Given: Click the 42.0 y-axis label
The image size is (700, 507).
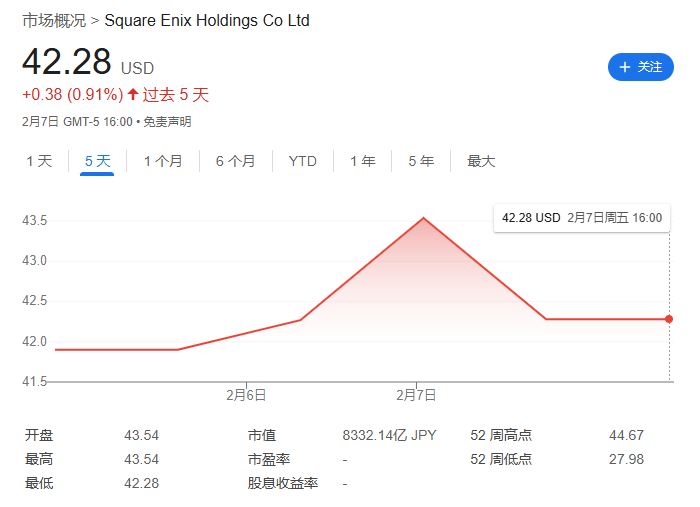Looking at the screenshot, I should click(34, 342).
